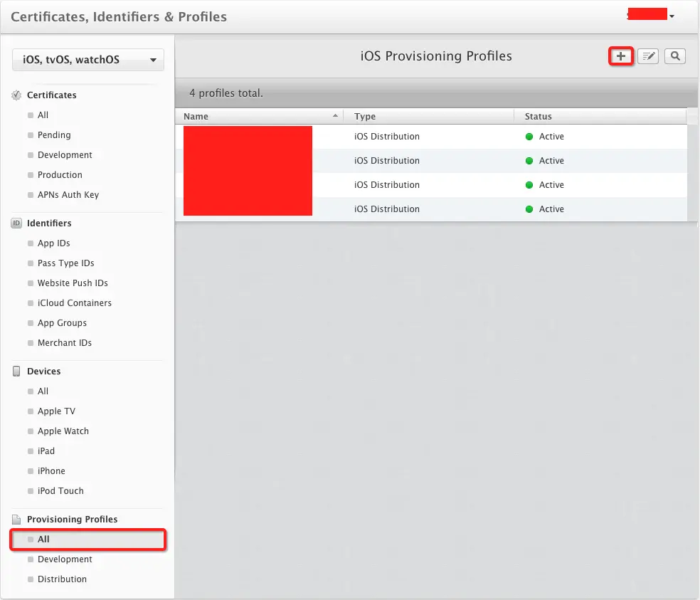700x600 pixels.
Task: Show iPhone devices
Action: click(51, 471)
